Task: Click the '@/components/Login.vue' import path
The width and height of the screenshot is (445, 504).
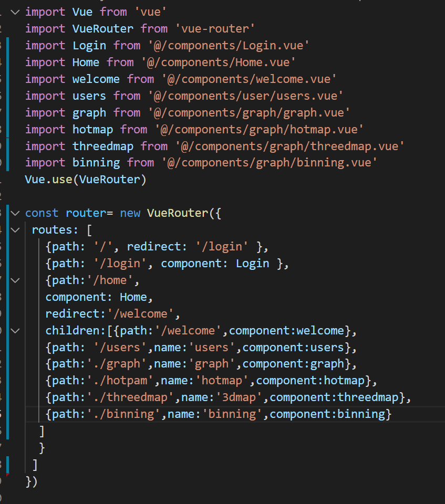Action: 229,46
